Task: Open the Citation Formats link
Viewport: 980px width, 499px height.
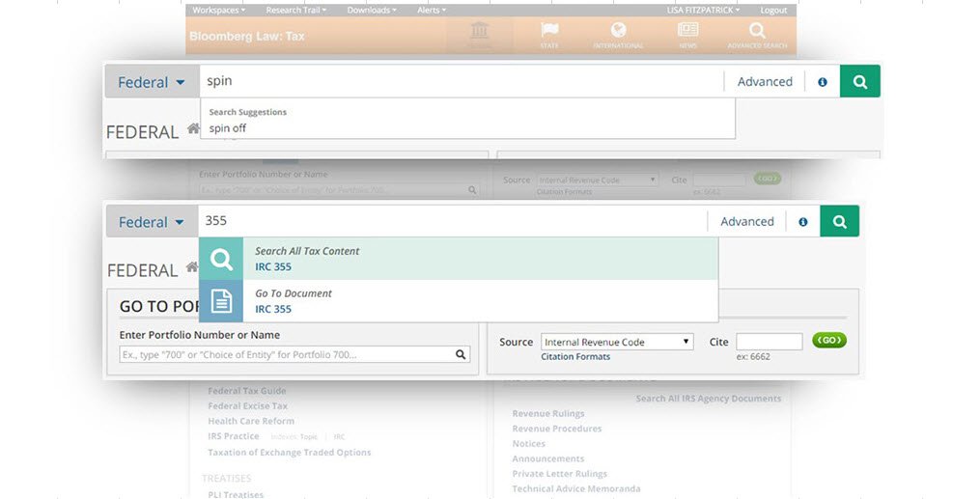Action: 575,356
